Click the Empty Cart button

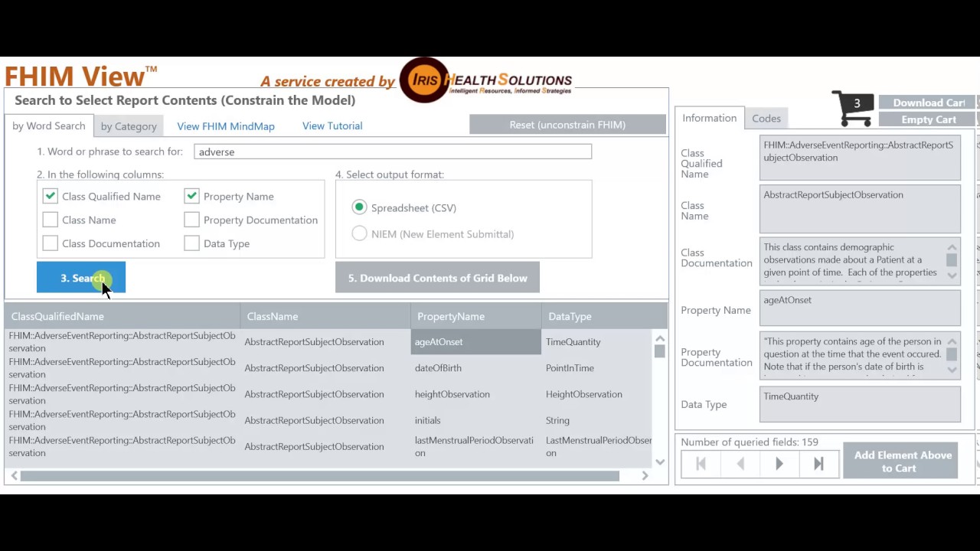928,119
